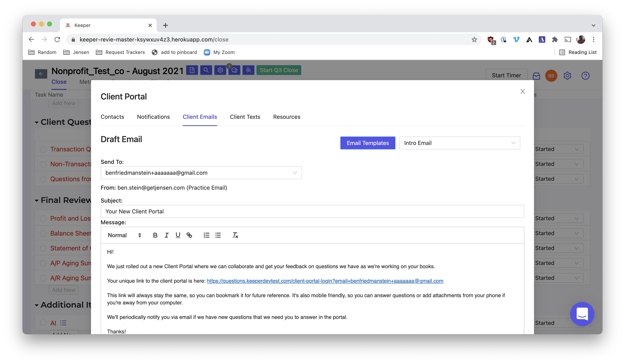This screenshot has width=625, height=364.
Task: Open the blue gear icon beside search
Action: click(x=220, y=70)
